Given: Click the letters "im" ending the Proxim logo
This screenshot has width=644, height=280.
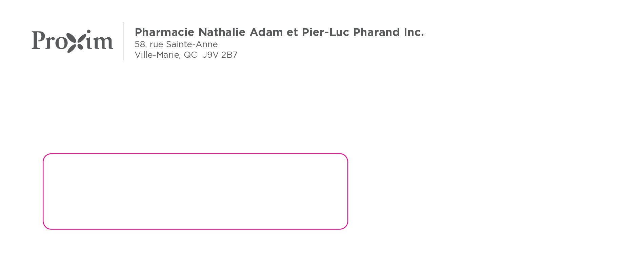Looking at the screenshot, I should click(x=99, y=41).
